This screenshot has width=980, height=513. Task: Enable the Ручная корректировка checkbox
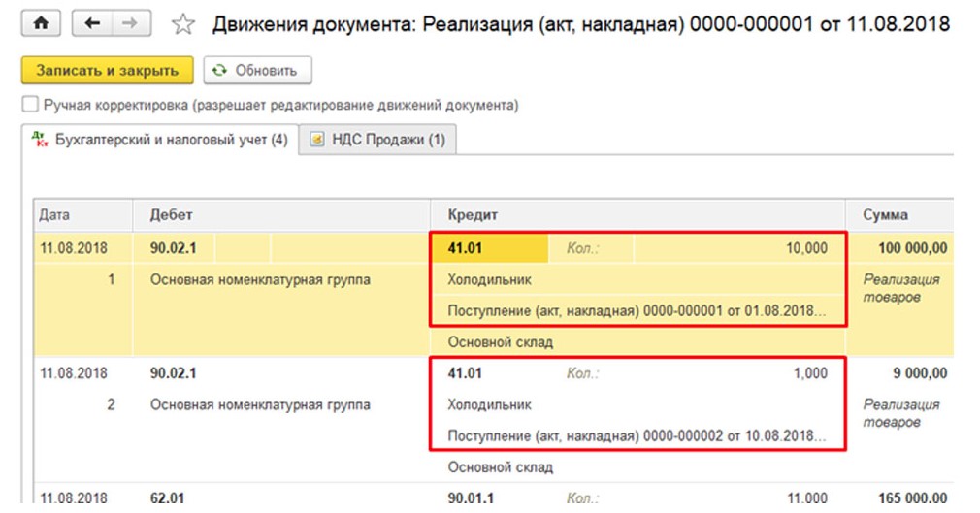point(30,105)
